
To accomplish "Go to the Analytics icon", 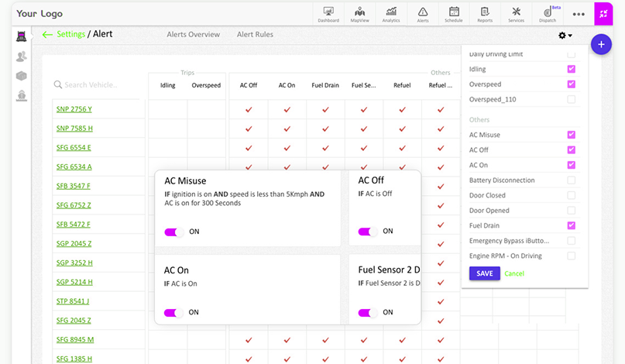I will (391, 14).
